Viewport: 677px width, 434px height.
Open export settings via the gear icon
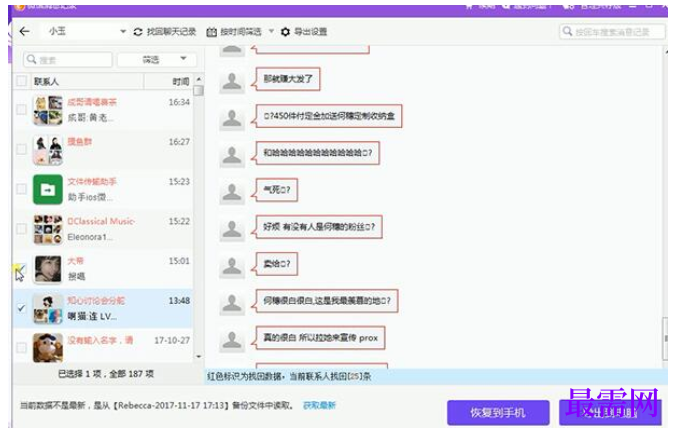tap(285, 32)
